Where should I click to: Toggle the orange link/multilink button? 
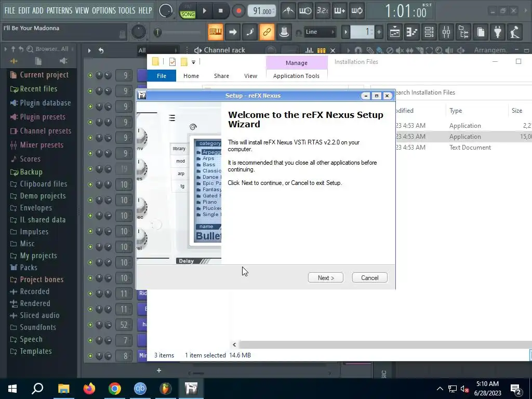click(x=267, y=32)
